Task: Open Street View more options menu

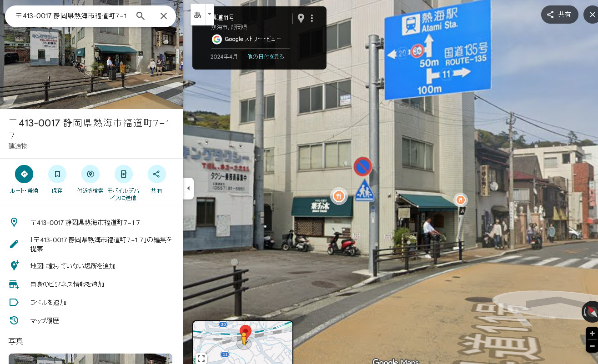Action: click(312, 18)
